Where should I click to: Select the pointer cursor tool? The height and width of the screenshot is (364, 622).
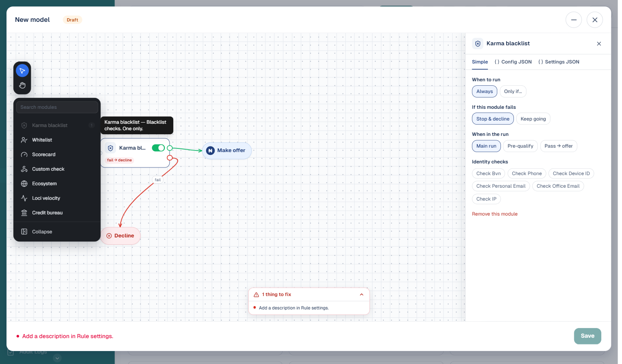(x=22, y=71)
